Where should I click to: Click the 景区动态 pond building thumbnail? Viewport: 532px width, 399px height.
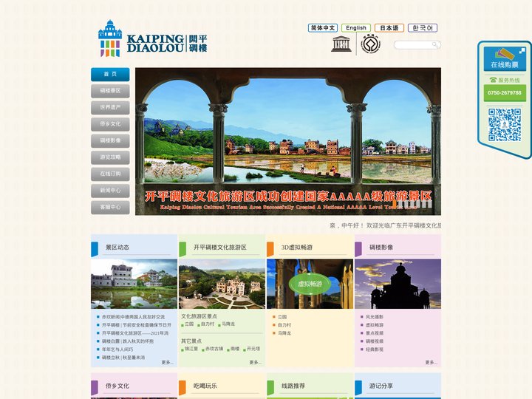point(134,284)
